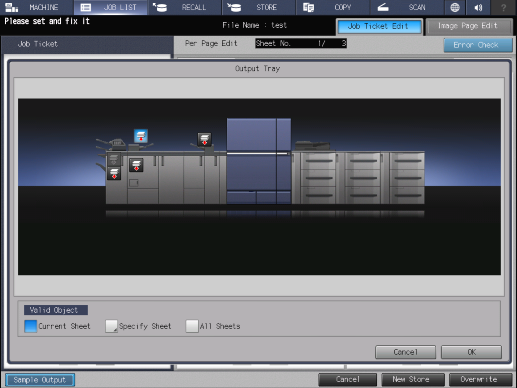The image size is (517, 388).
Task: Select the highlighted blue output tray icon
Action: pyautogui.click(x=141, y=136)
